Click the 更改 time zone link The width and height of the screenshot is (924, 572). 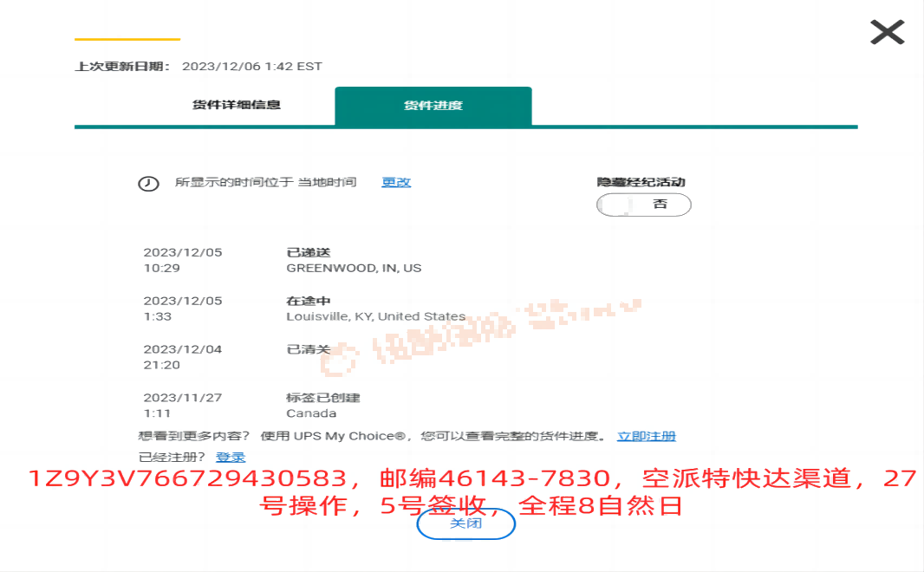[x=396, y=183]
